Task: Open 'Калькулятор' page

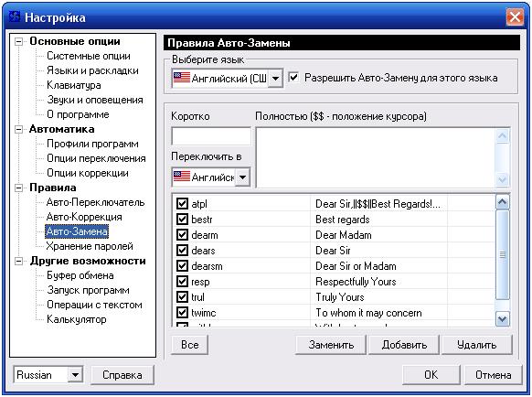Action: click(x=77, y=319)
